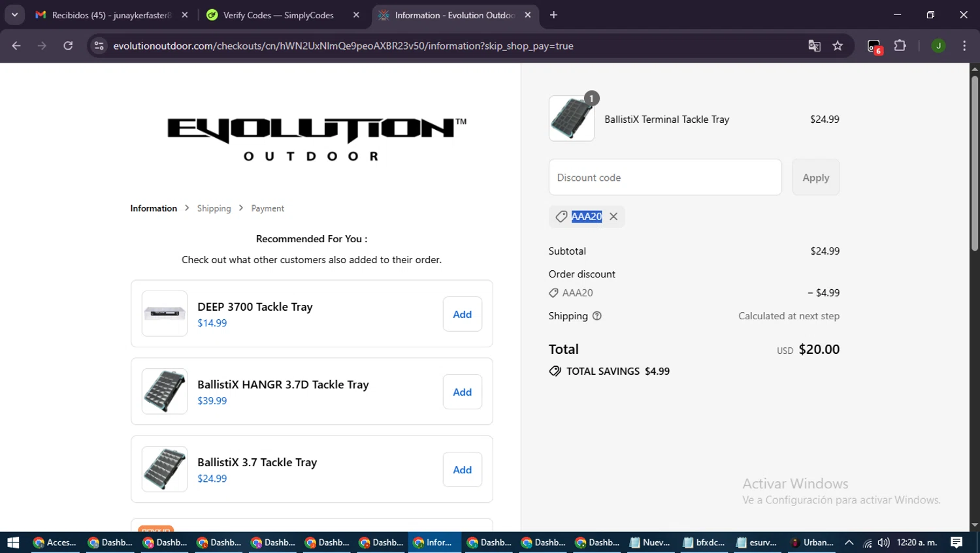Open the volume tray icon
Screen dimensions: 980x553
coord(883,543)
